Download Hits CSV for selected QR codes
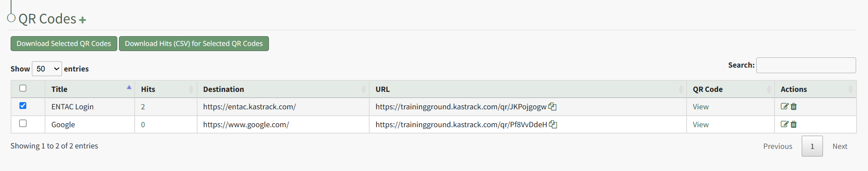Viewport: 868px width, 171px height. click(194, 43)
